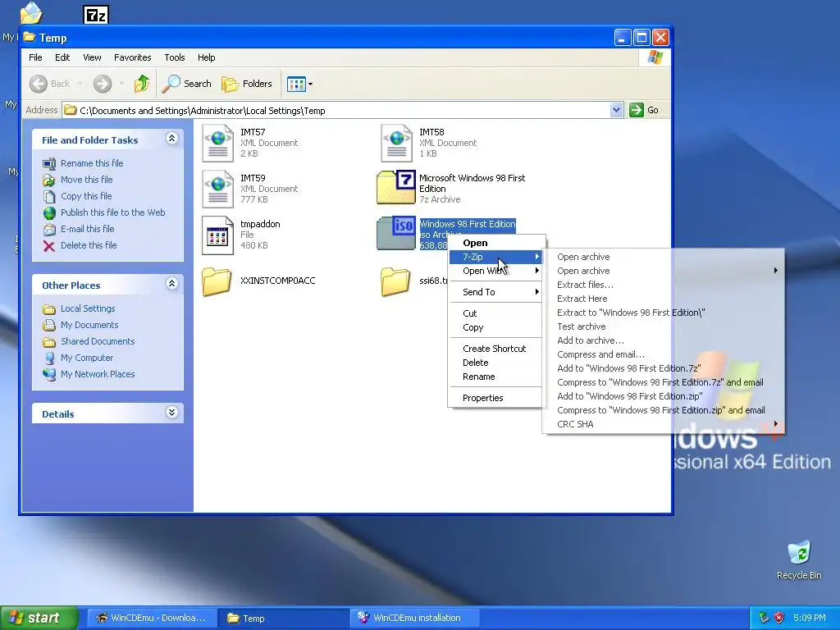
Task: Go to Local Settings in Other Places
Action: click(x=88, y=308)
